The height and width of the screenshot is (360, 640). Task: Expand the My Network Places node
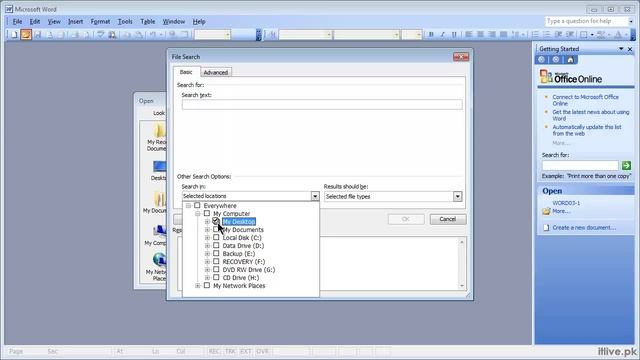198,286
